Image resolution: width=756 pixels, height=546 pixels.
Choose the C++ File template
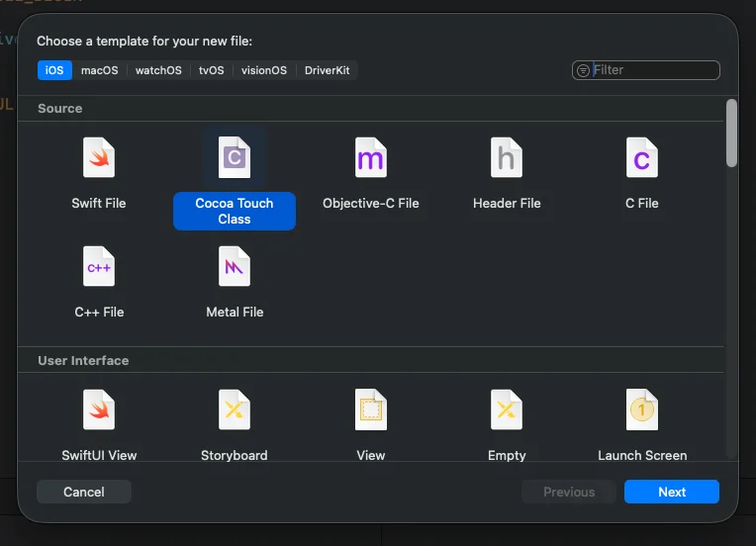pyautogui.click(x=99, y=267)
